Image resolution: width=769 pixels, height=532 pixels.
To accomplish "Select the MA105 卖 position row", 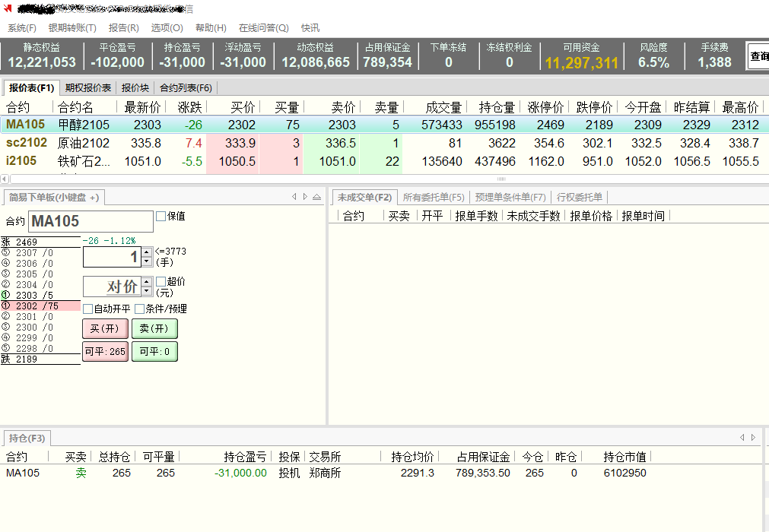I will click(380, 473).
